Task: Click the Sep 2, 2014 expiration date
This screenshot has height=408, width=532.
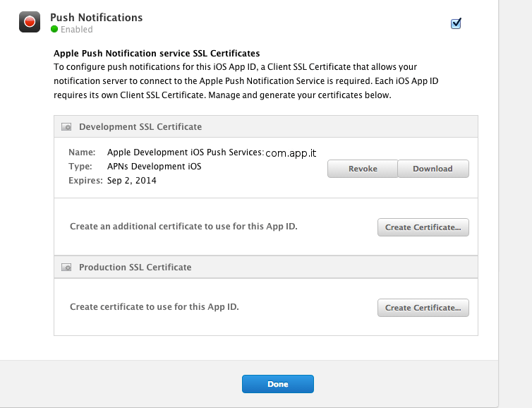Action: (132, 180)
